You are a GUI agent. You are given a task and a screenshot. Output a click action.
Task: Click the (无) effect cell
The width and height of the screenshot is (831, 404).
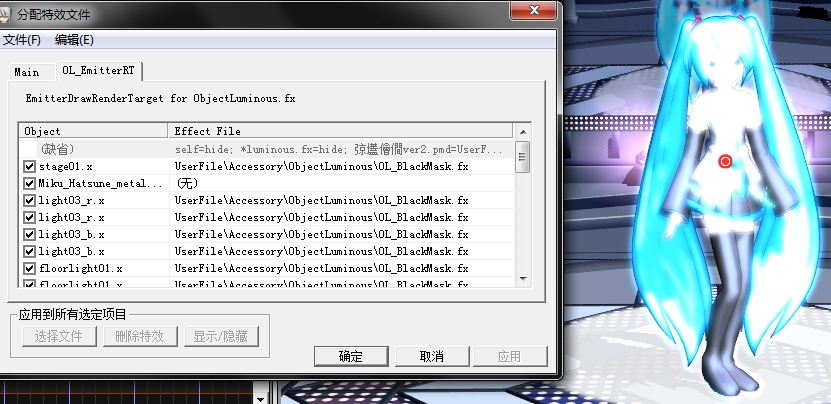click(x=187, y=183)
